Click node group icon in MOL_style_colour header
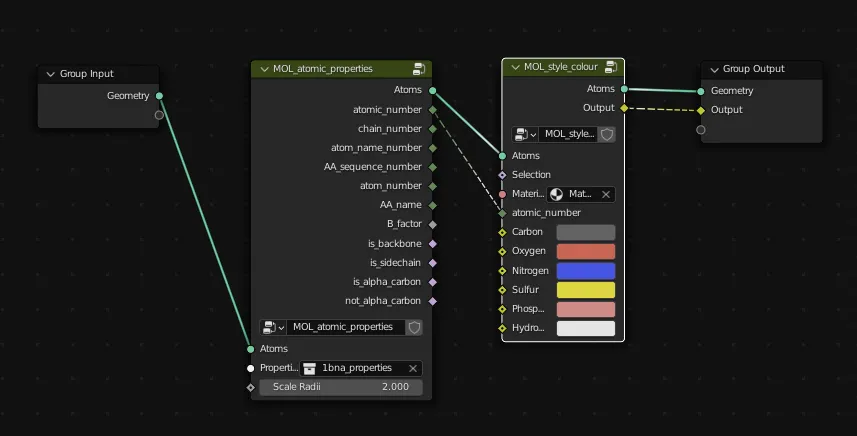Viewport: 857px width, 436px height. 611,67
